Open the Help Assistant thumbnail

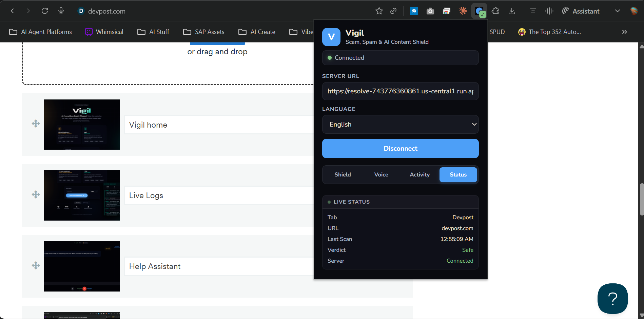pyautogui.click(x=82, y=266)
